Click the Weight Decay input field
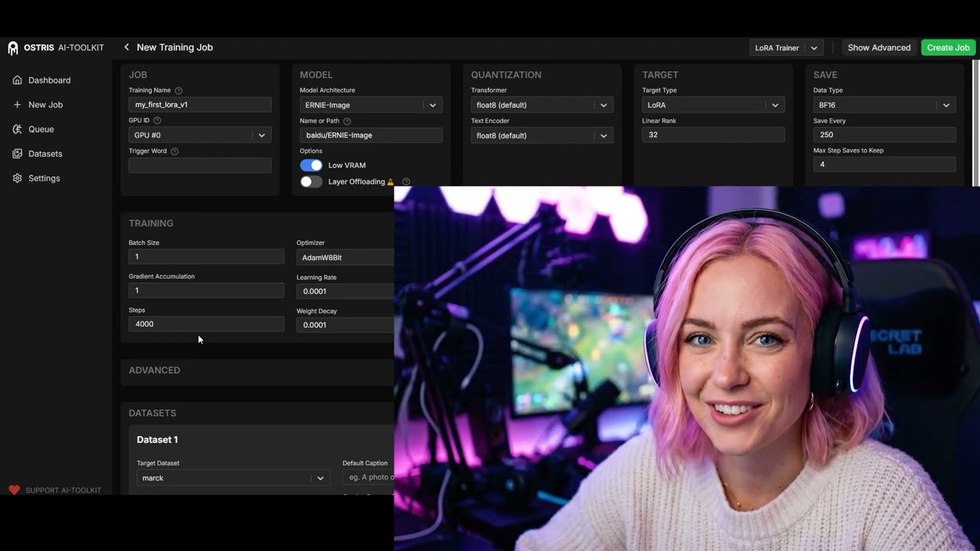This screenshot has height=551, width=980. tap(345, 325)
